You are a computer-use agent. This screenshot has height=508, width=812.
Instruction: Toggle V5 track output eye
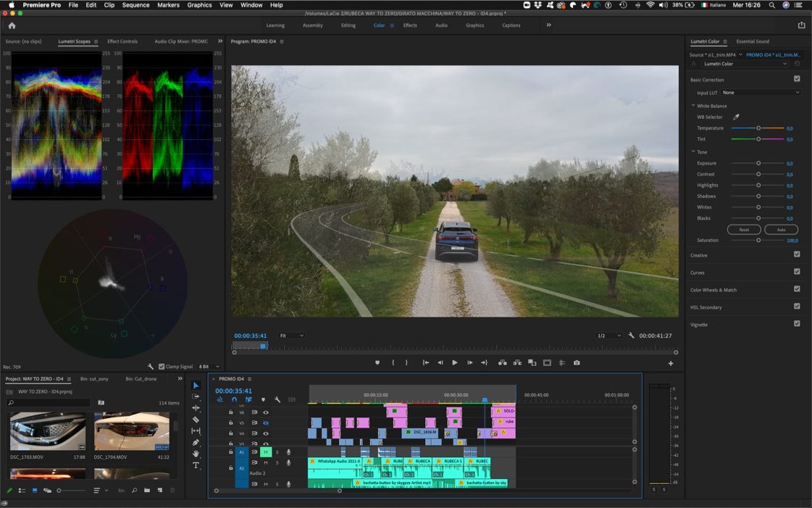[x=266, y=422]
